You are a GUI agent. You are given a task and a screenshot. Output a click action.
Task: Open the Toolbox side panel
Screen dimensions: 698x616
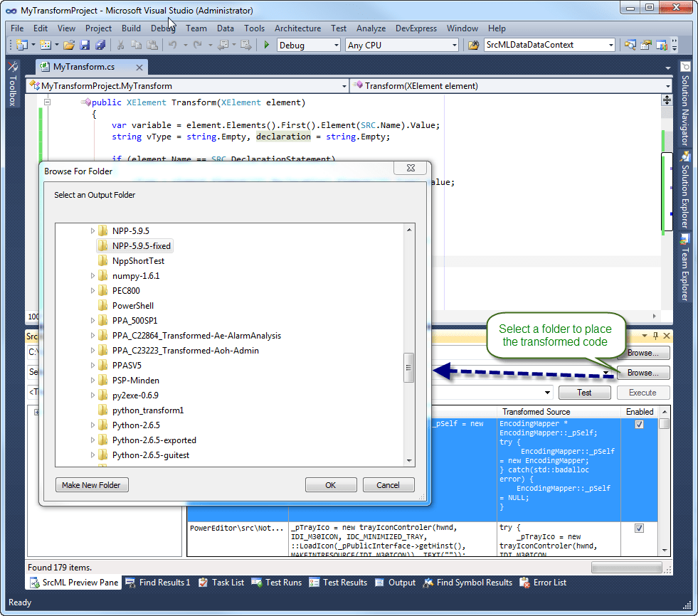pos(13,85)
